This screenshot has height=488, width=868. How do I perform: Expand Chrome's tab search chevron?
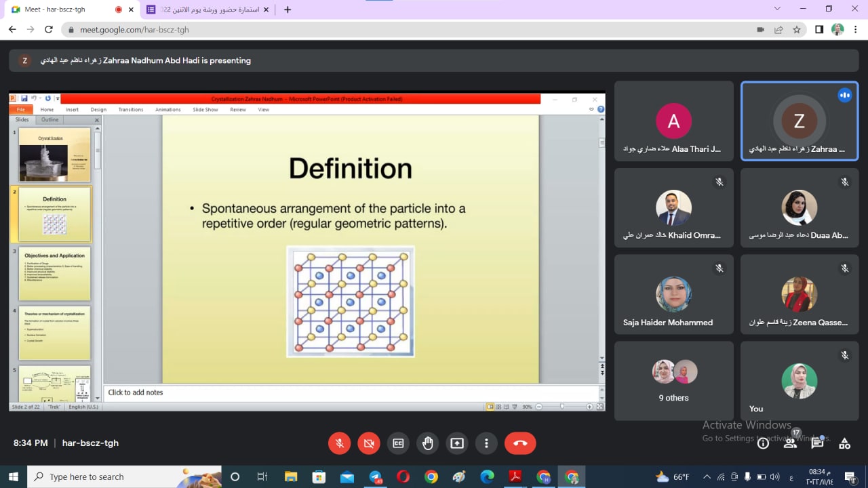click(x=777, y=9)
